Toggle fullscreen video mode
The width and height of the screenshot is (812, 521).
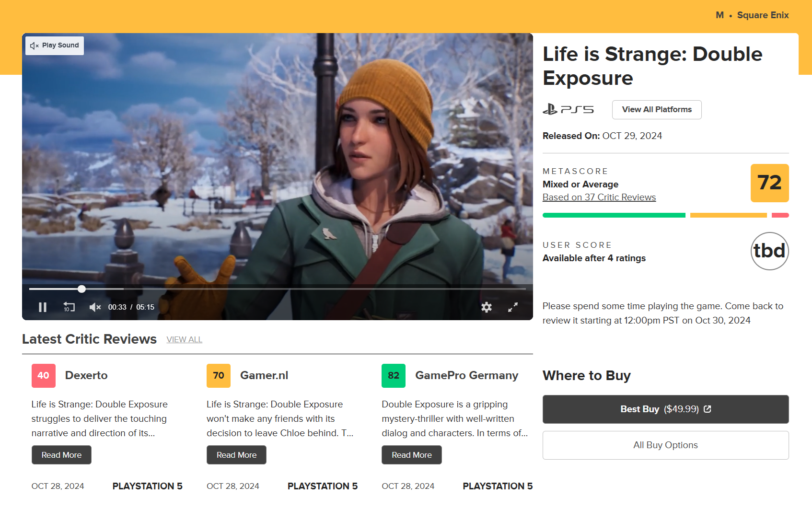coord(513,307)
